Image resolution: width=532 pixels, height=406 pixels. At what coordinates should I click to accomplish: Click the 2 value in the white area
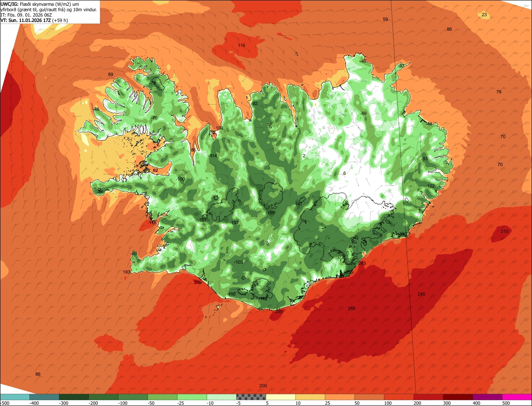(304, 156)
